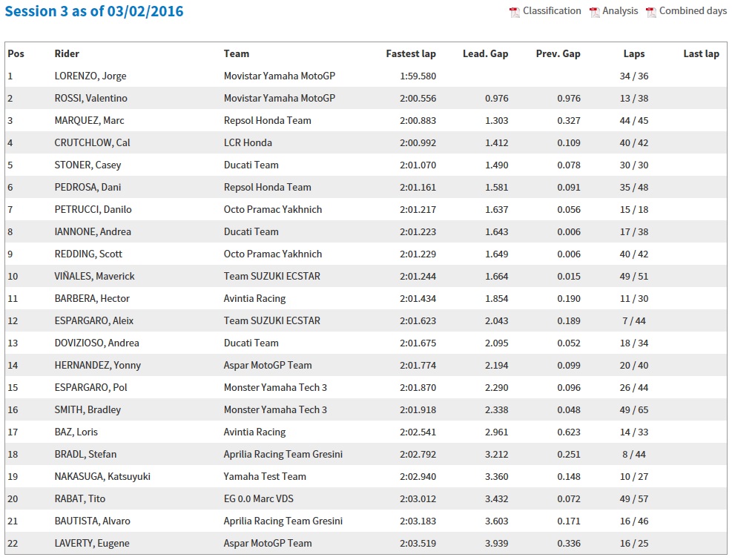Click the PDF icon next to Classification

(515, 12)
